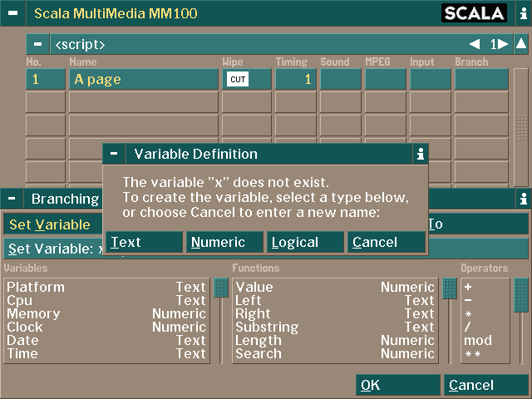Cancel the Variable Definition dialog
Image resolution: width=532 pixels, height=399 pixels.
[x=385, y=242]
